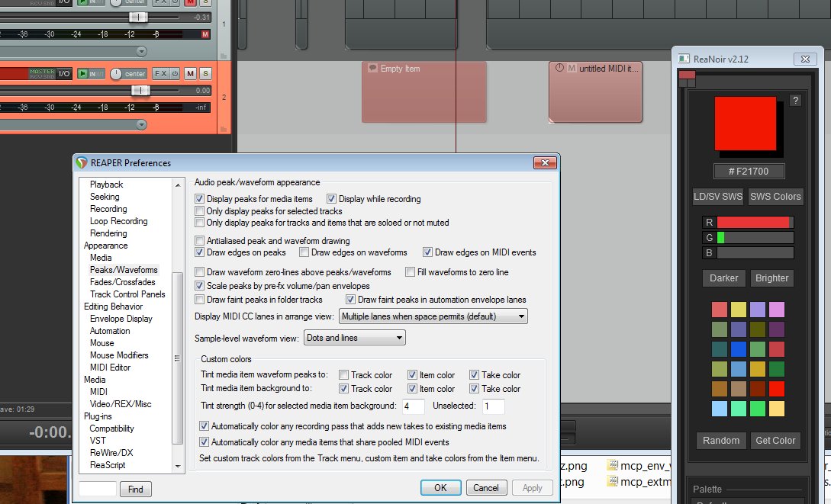Solo track 2 with the S button
The image size is (831, 504).
pyautogui.click(x=205, y=74)
